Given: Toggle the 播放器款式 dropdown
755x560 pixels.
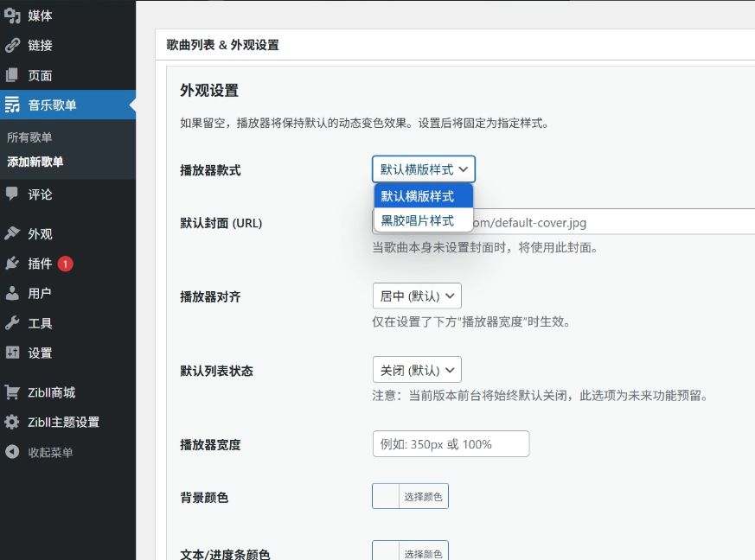Looking at the screenshot, I should [x=424, y=169].
